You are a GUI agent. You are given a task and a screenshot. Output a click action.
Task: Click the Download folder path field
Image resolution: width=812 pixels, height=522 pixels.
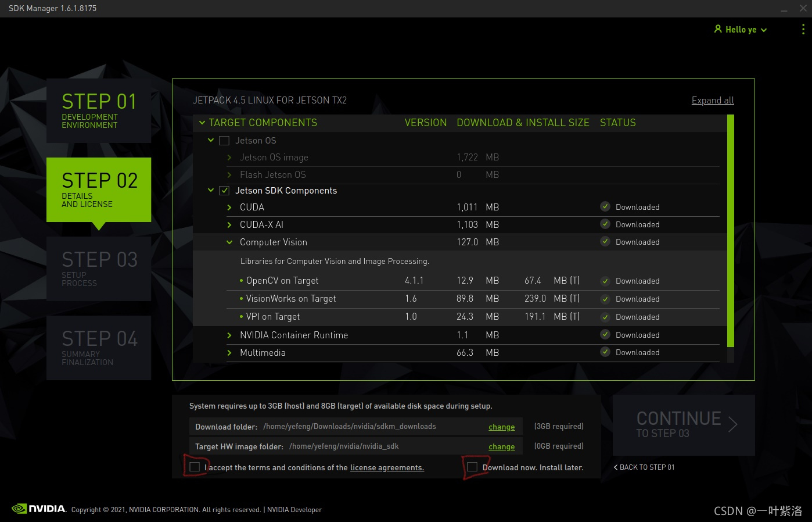point(356,427)
